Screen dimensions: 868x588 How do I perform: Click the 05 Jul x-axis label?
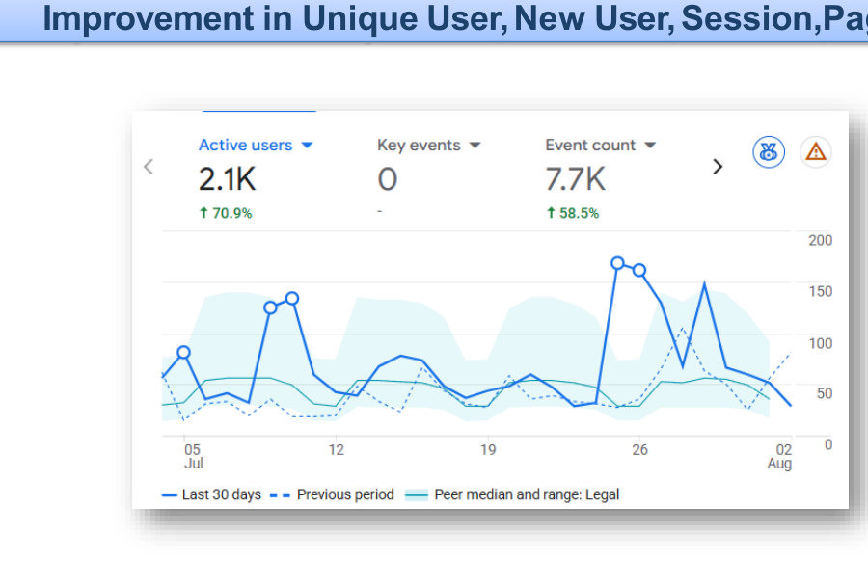(193, 456)
